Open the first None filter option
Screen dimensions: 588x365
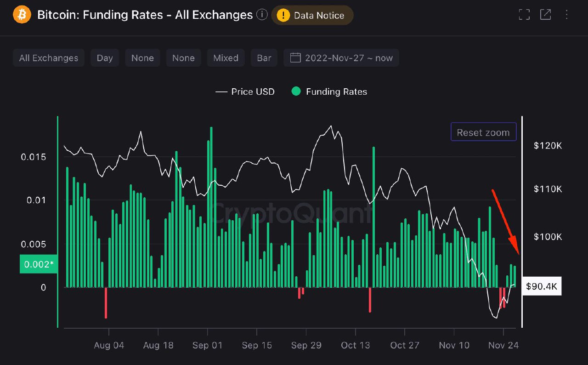coord(142,58)
